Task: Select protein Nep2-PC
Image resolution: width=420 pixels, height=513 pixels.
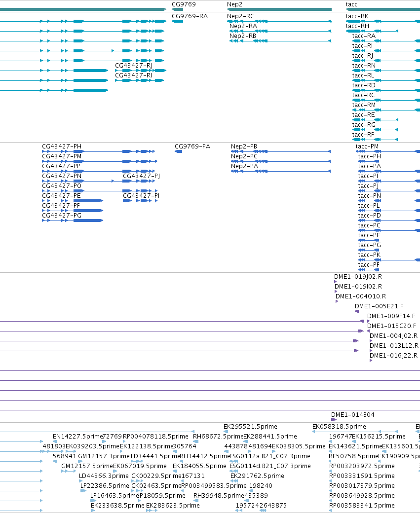Action: tap(244, 156)
